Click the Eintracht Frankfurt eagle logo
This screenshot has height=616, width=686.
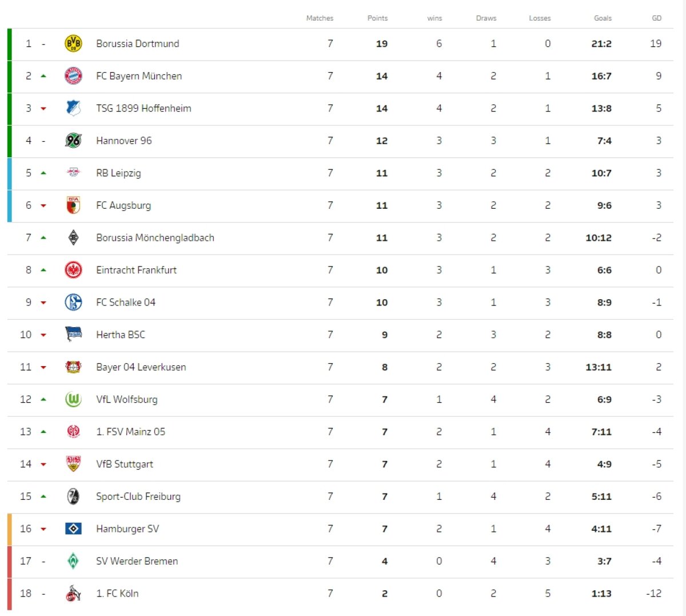coord(73,270)
